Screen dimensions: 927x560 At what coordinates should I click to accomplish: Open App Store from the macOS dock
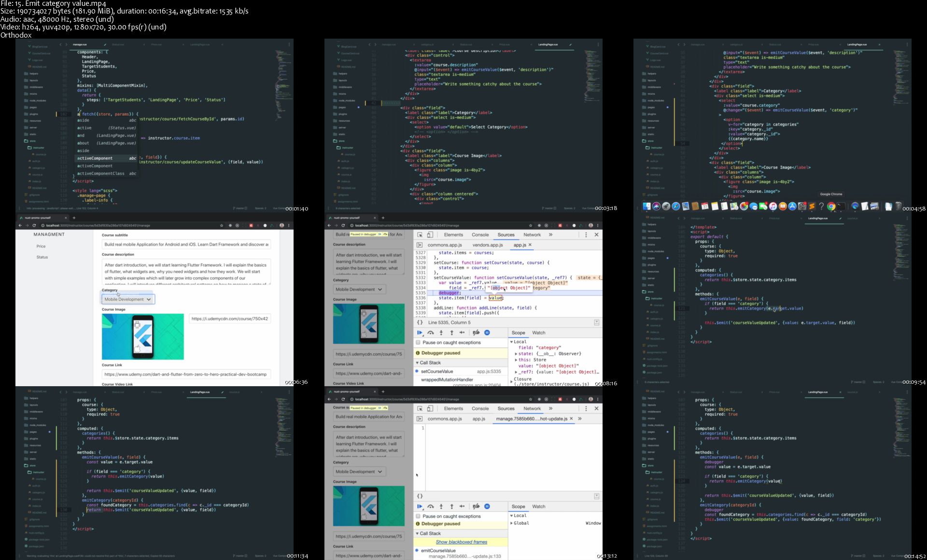pos(792,206)
